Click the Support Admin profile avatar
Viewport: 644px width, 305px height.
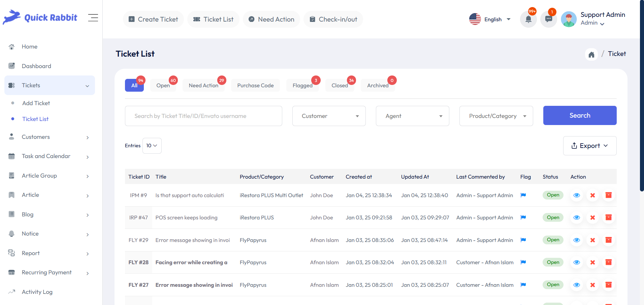(569, 19)
